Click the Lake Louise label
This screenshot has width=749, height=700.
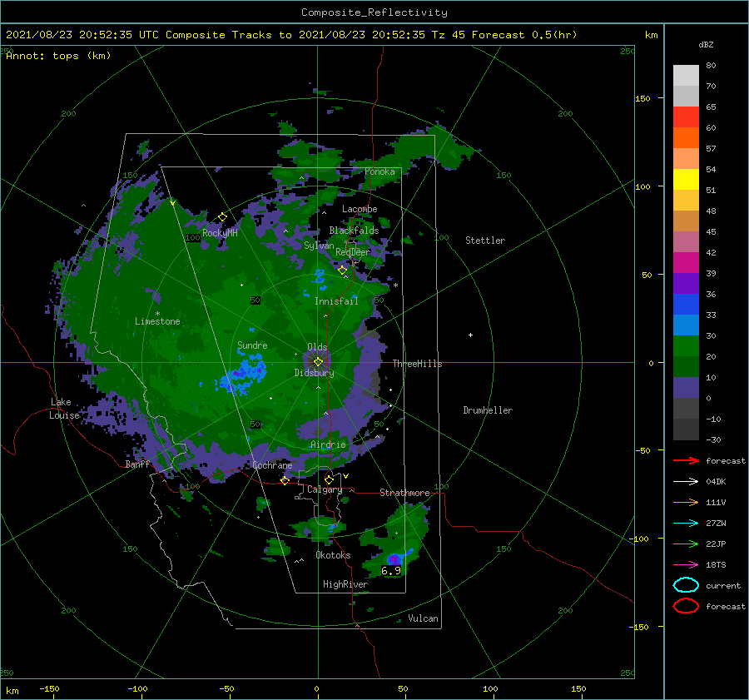(64, 409)
